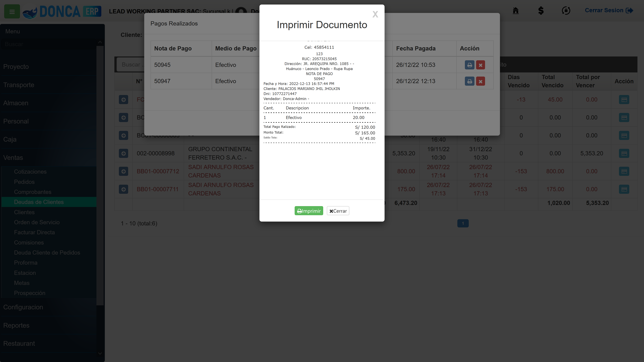Open Proyecto menu
Image resolution: width=644 pixels, height=362 pixels.
(x=48, y=67)
